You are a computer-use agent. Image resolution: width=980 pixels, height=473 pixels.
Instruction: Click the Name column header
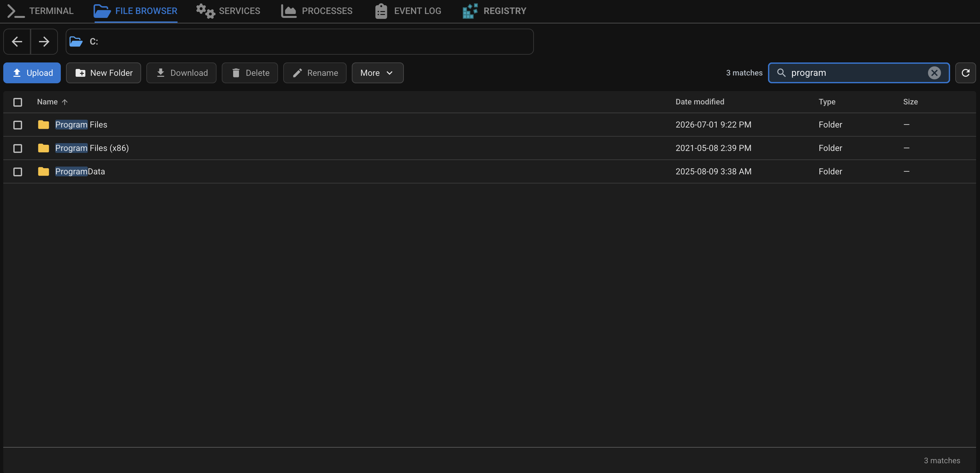47,102
